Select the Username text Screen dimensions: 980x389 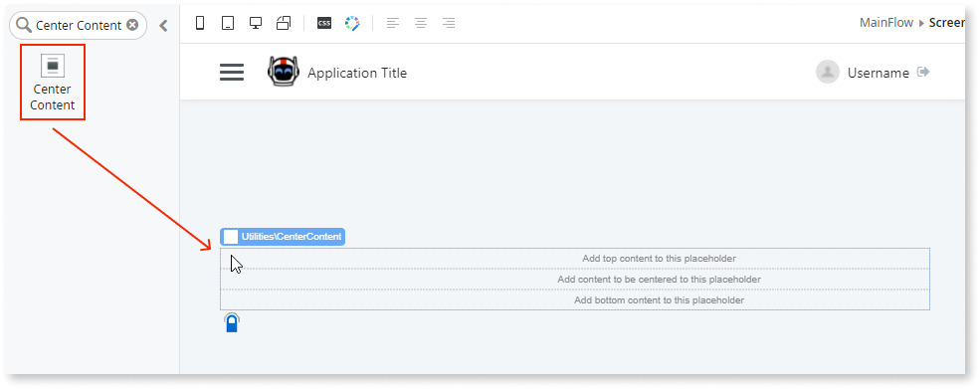tap(879, 74)
